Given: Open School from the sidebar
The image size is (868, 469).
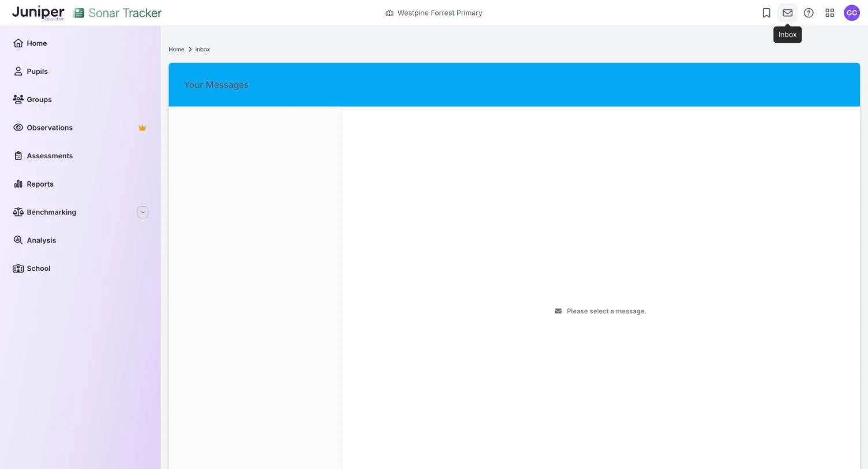Looking at the screenshot, I should coord(39,269).
